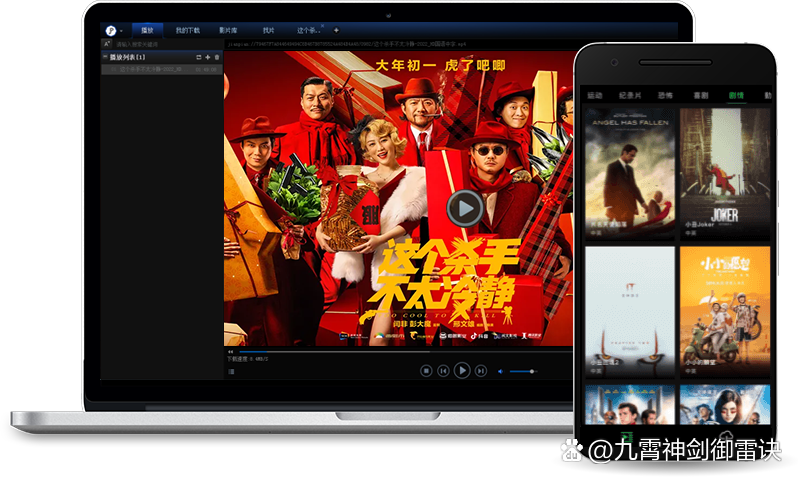Seek along the video progress bar

coord(405,351)
